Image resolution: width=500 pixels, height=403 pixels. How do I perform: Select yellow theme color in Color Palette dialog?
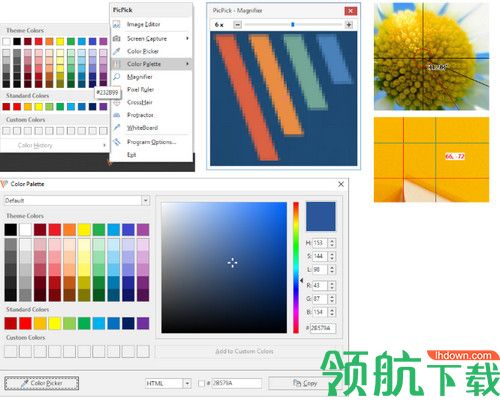click(x=84, y=230)
